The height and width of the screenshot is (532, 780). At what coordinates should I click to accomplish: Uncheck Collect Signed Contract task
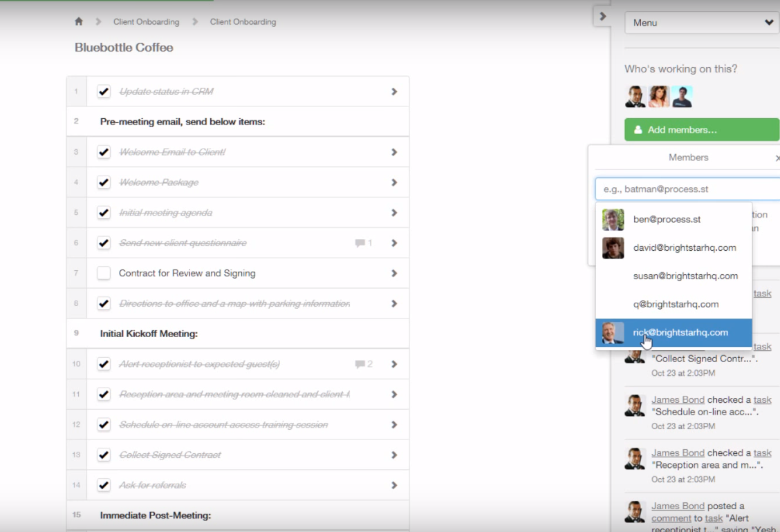click(104, 455)
